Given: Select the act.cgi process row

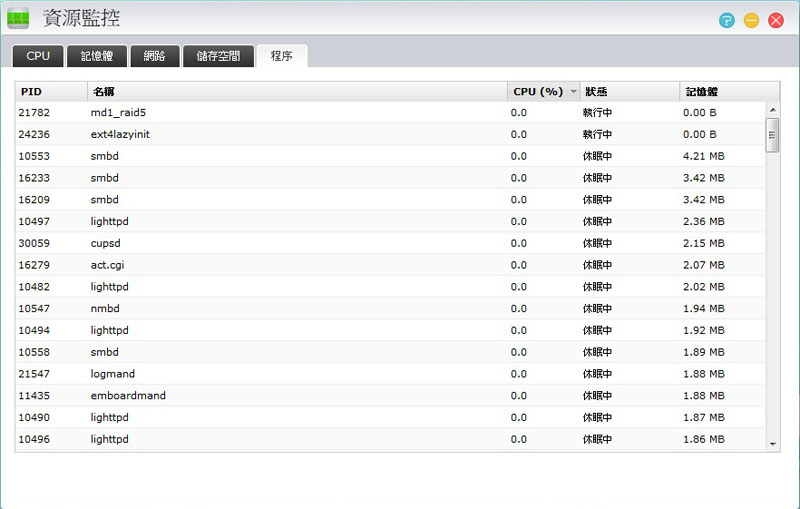Looking at the screenshot, I should tap(390, 265).
